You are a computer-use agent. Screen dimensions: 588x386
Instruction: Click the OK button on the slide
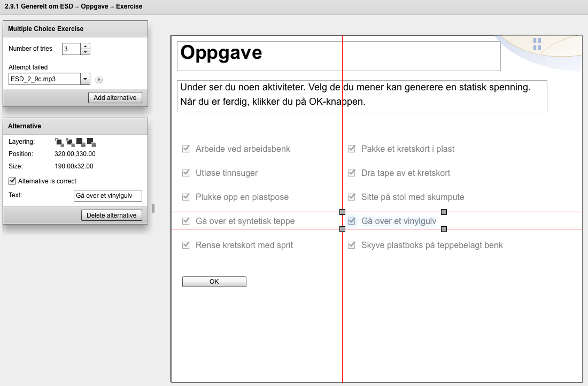pos(214,282)
